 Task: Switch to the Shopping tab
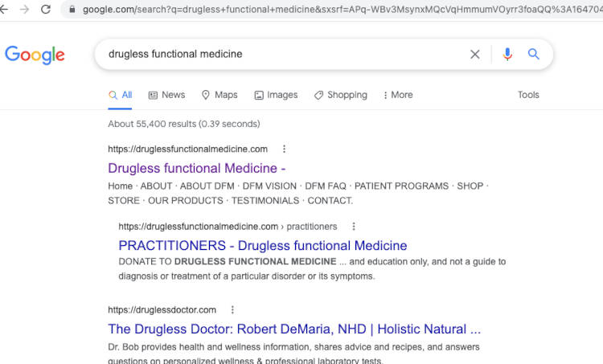coord(341,95)
